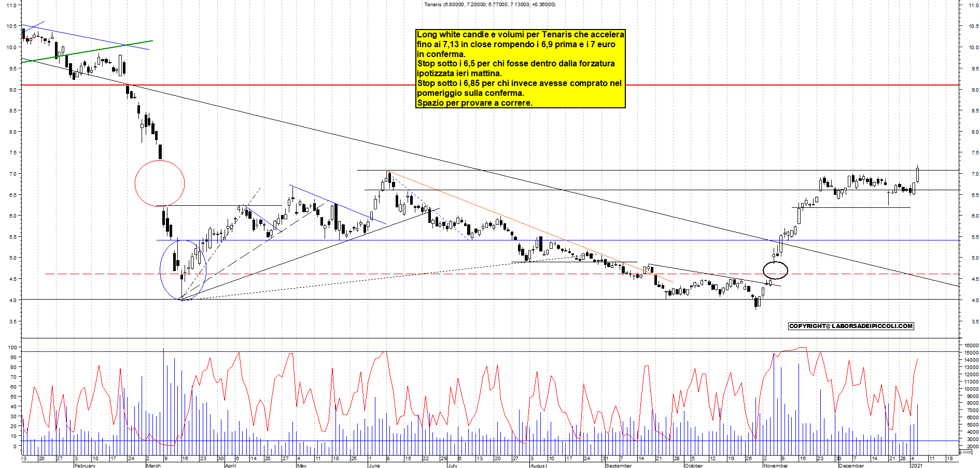980x468 pixels.
Task: Click the blue ellipse around the March low
Action: point(183,270)
